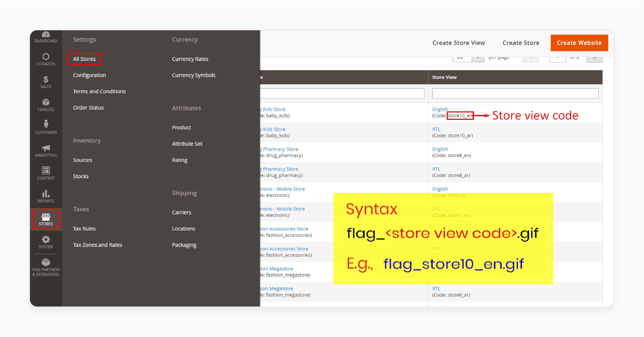Image resolution: width=644 pixels, height=337 pixels.
Task: Open Rating under Attributes
Action: [180, 160]
